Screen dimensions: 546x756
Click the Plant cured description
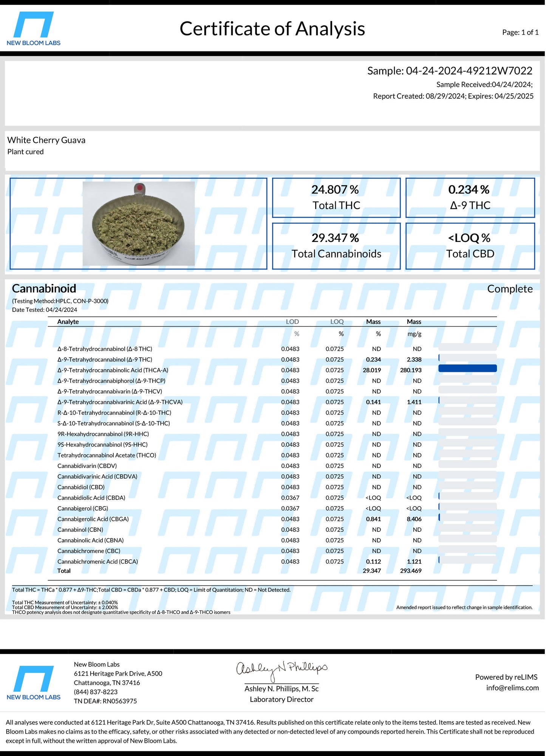[x=25, y=152]
